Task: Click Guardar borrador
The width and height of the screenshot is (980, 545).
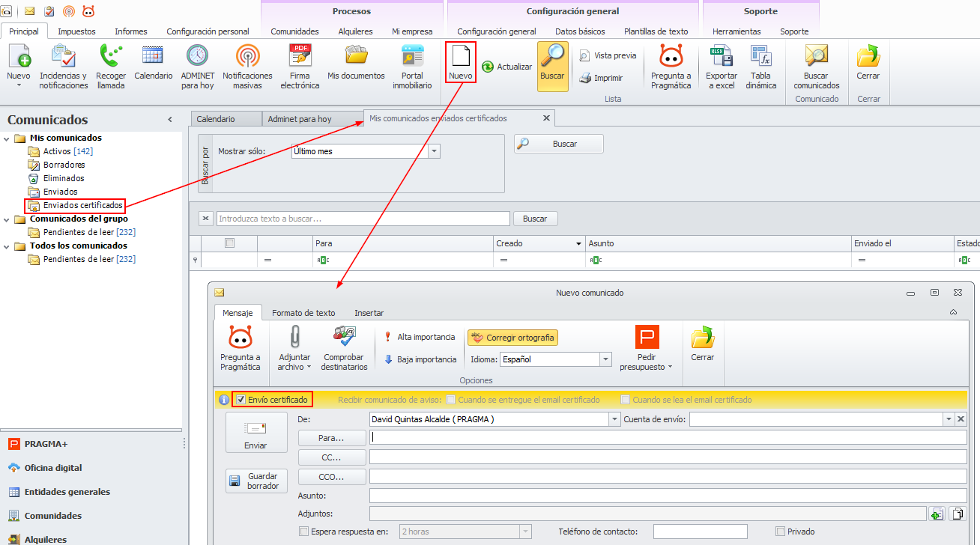Action: (255, 481)
